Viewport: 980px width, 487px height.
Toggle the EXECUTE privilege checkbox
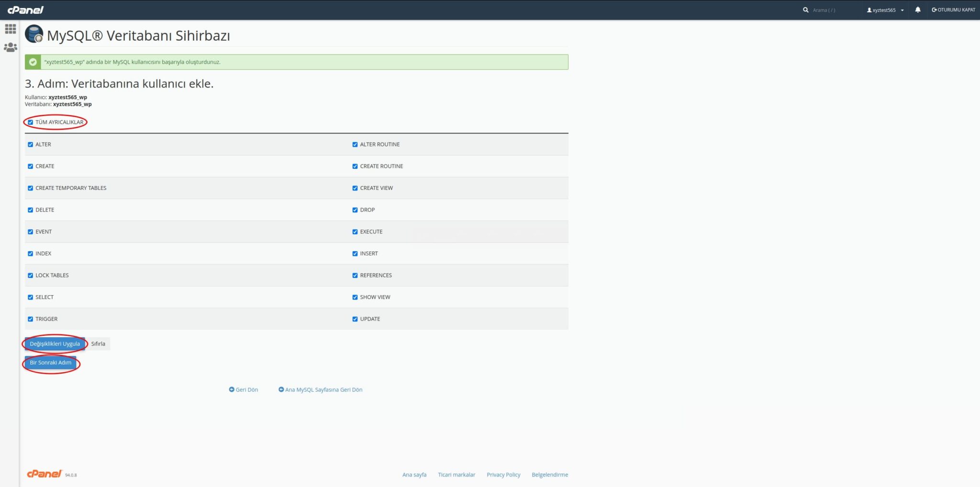coord(355,232)
